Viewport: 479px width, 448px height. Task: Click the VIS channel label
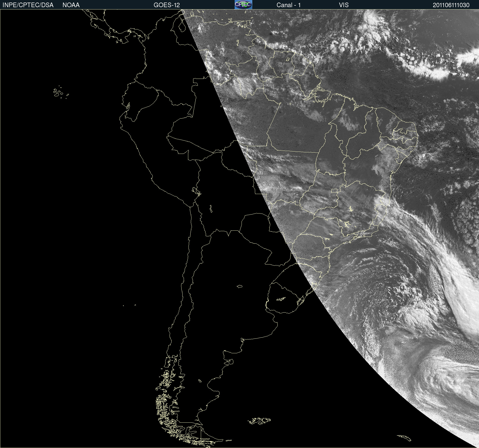[344, 5]
